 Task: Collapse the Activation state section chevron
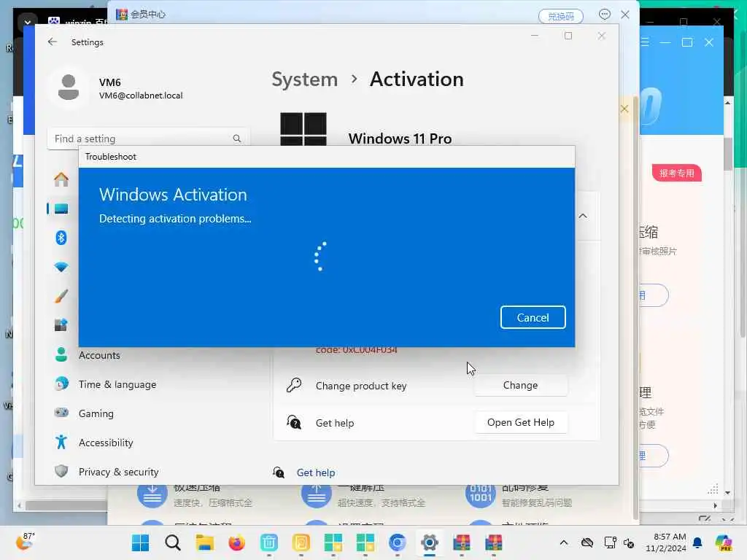click(583, 216)
